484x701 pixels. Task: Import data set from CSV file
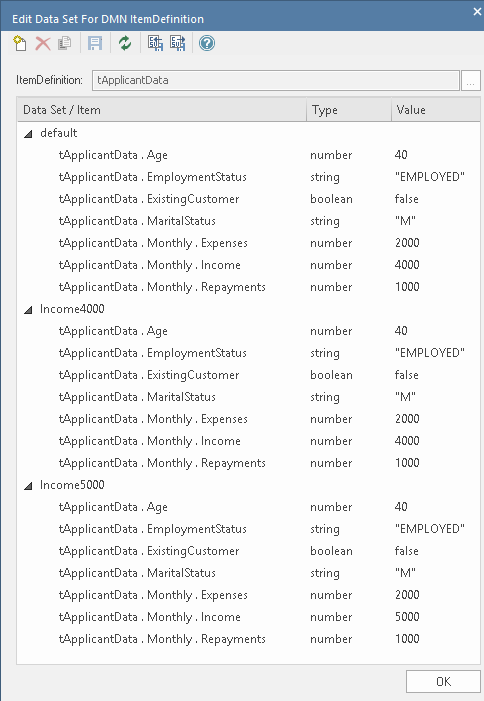coord(155,43)
